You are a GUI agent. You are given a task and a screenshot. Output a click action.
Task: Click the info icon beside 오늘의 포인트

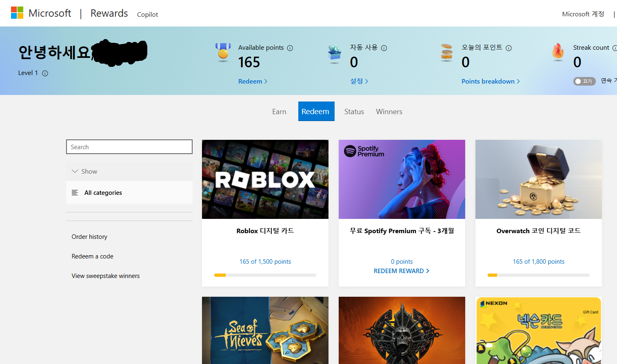[509, 48]
